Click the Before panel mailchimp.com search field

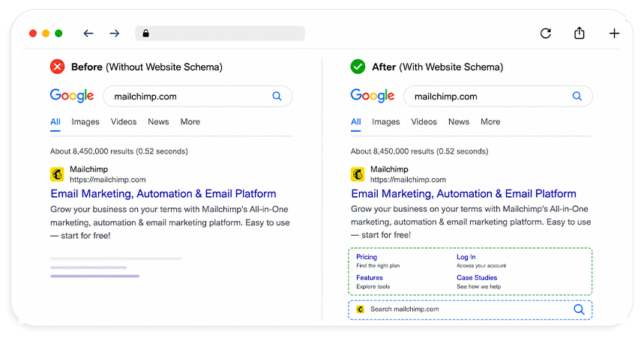pyautogui.click(x=198, y=97)
